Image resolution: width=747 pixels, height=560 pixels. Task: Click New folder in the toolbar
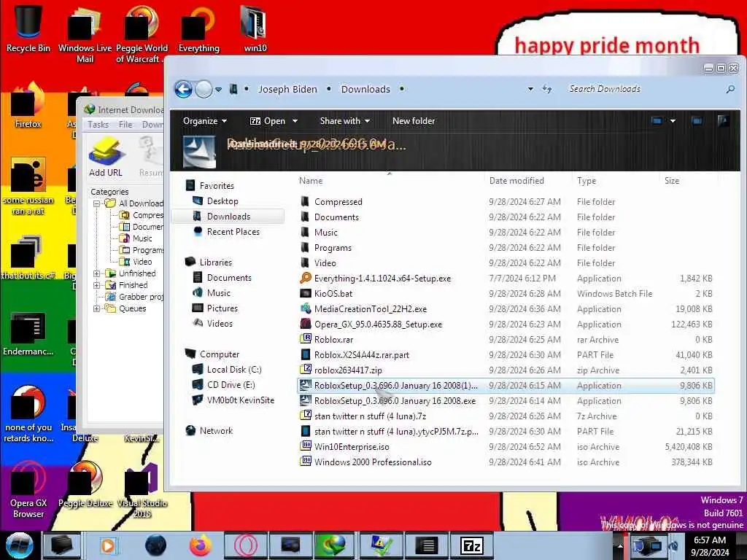414,121
